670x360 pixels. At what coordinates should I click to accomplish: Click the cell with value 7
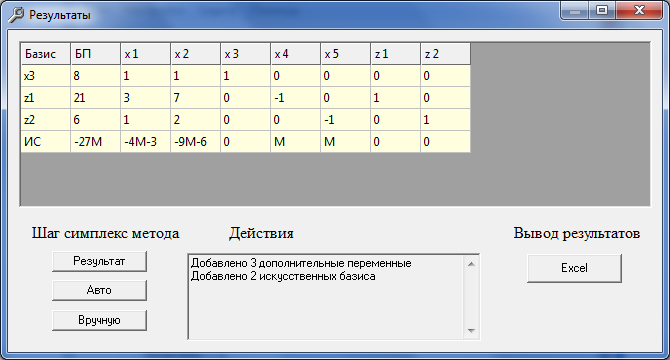click(x=195, y=98)
